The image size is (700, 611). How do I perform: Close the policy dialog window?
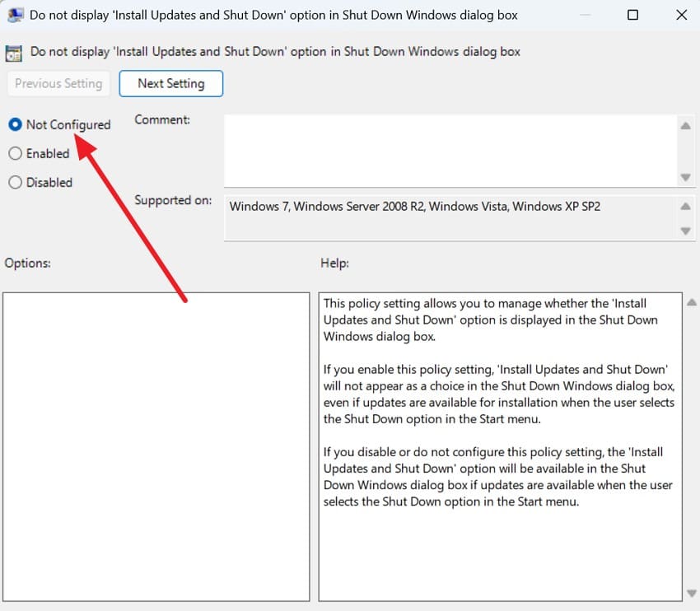681,15
